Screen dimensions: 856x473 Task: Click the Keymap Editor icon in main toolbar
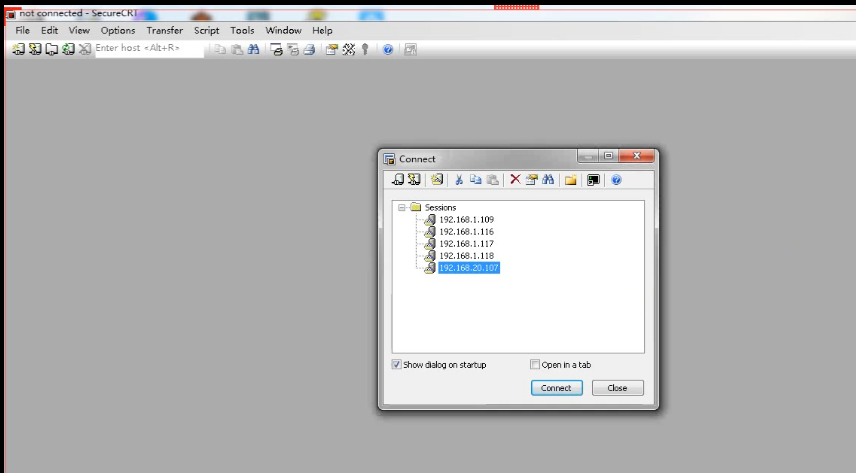349,50
